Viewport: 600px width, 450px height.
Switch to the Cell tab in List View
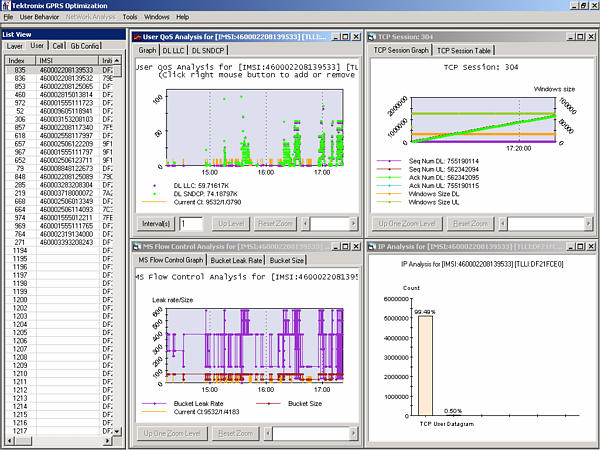click(58, 46)
